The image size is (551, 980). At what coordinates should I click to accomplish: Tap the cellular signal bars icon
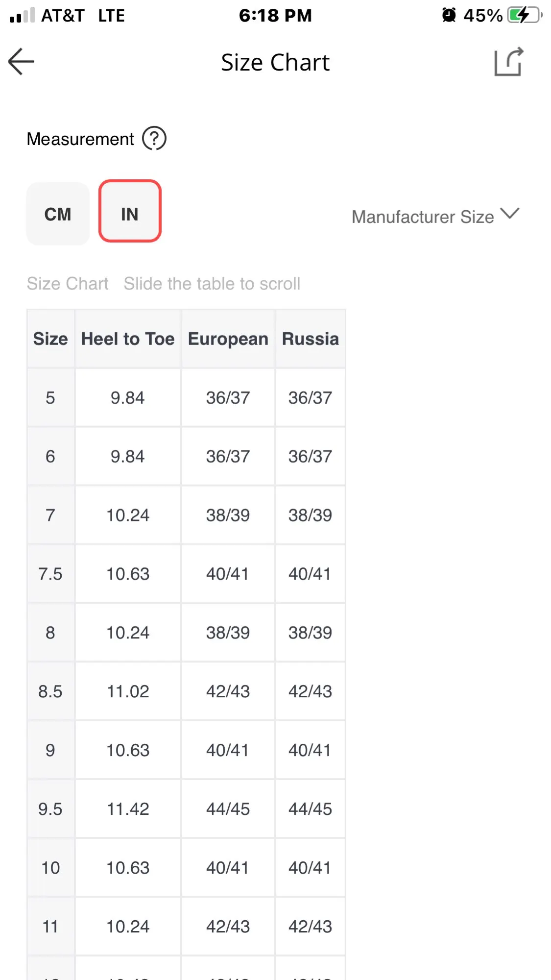click(22, 15)
